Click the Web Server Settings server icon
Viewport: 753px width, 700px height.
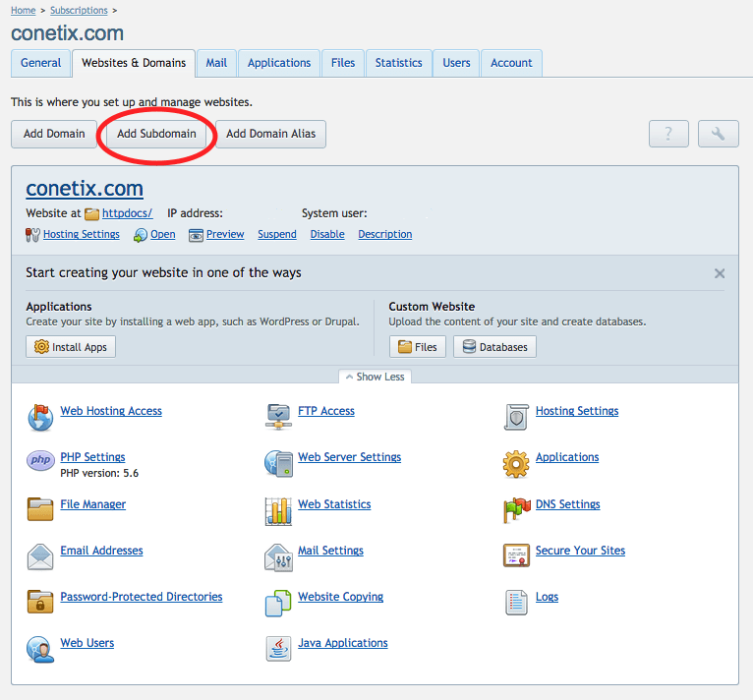tap(278, 463)
